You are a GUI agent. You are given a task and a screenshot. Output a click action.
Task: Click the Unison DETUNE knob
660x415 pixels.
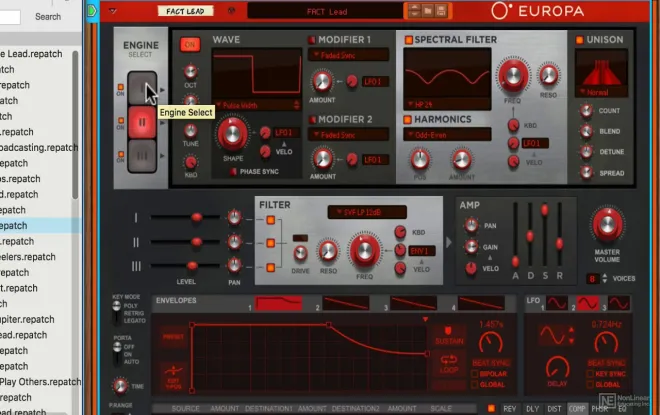point(586,152)
